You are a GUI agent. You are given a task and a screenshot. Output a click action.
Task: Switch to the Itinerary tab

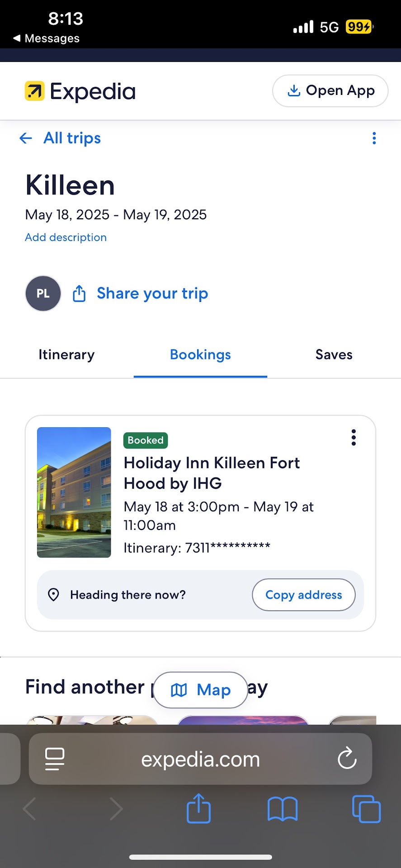pyautogui.click(x=66, y=355)
